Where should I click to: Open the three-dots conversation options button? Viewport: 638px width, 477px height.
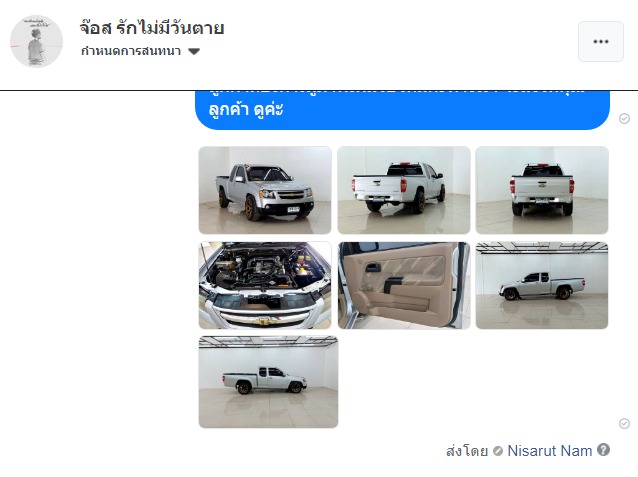click(x=601, y=42)
